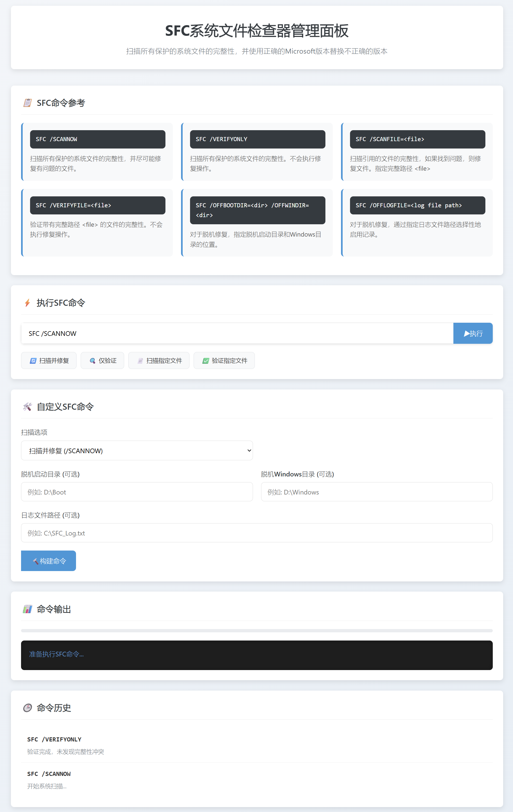Viewport: 513px width, 812px height.
Task: Click the SFC /VERIFYONLY reference code block
Action: click(258, 139)
